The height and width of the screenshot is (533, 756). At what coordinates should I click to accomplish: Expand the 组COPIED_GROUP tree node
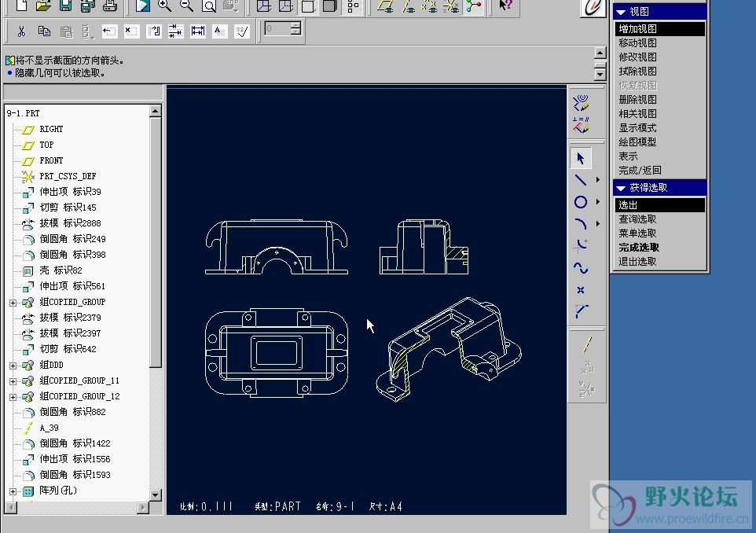13,303
